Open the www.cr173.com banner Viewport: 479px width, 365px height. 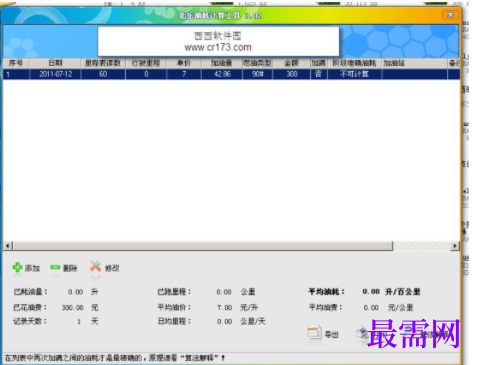(218, 41)
